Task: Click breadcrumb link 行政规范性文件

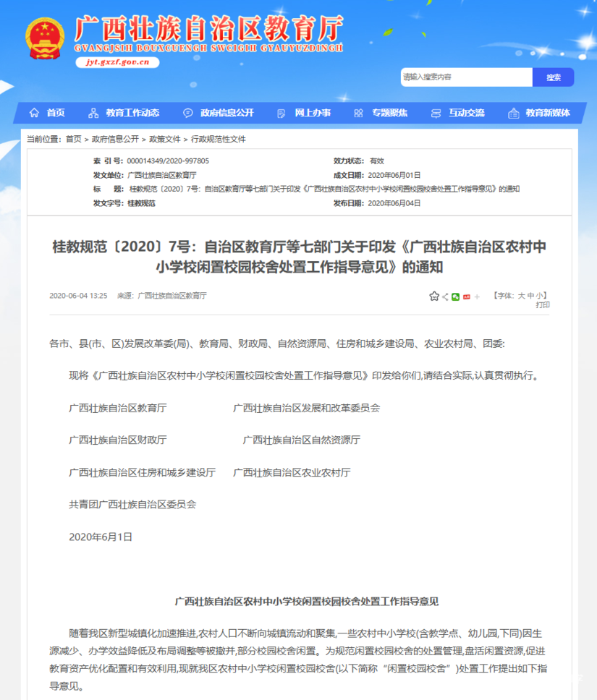Action: pos(219,140)
